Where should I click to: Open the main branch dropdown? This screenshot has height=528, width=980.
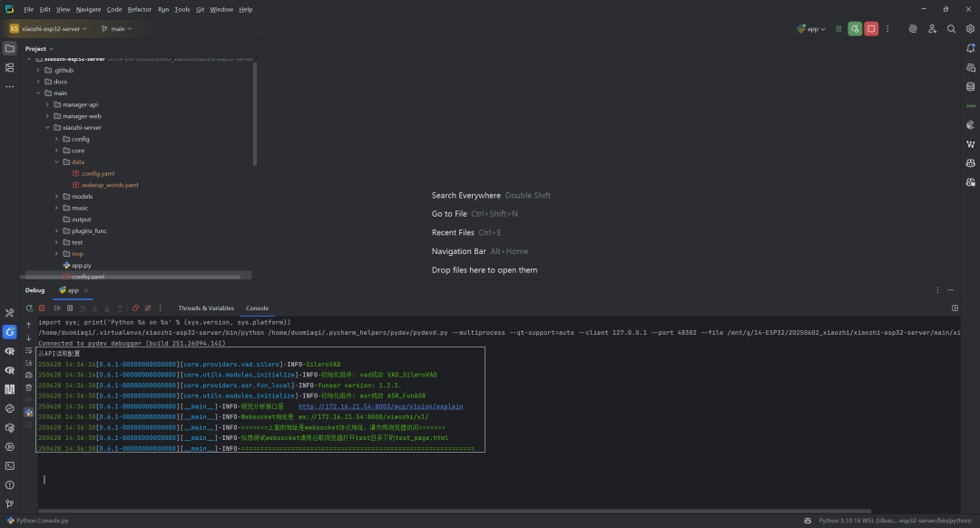coord(117,29)
